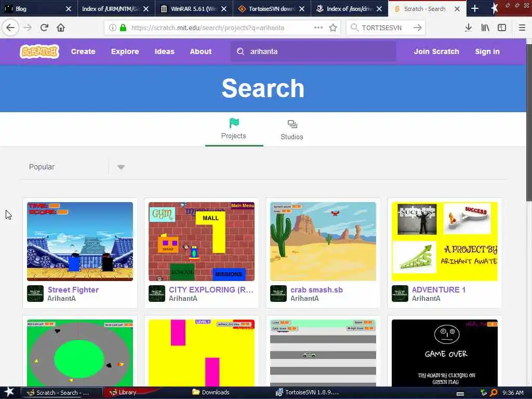Viewport: 532px width, 399px height.
Task: Click the Studios stacked-windows icon
Action: tap(292, 124)
